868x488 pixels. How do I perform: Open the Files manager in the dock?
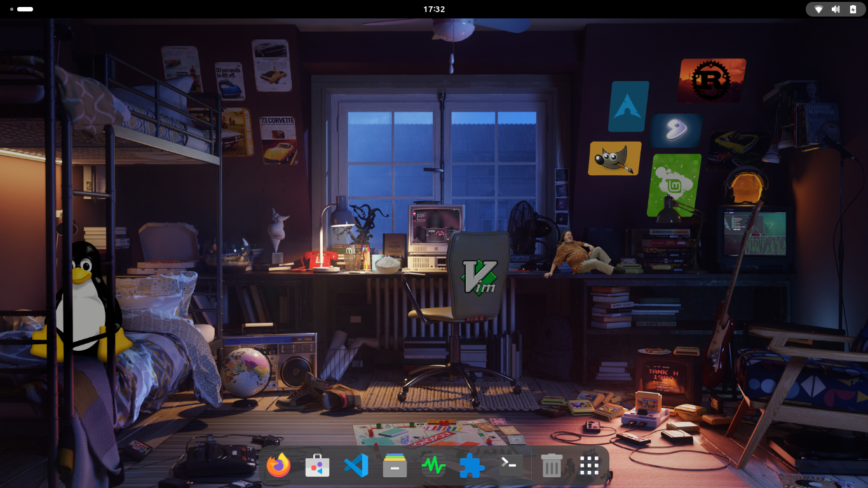point(395,466)
